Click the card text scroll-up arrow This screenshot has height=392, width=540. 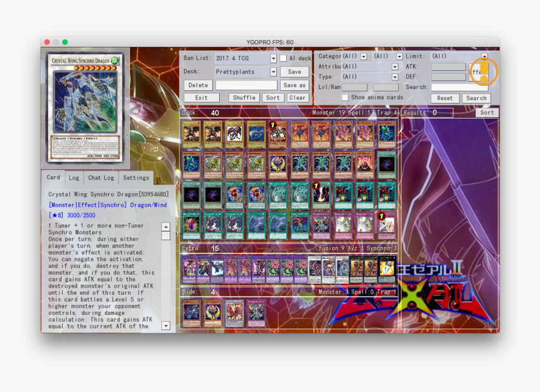[166, 226]
